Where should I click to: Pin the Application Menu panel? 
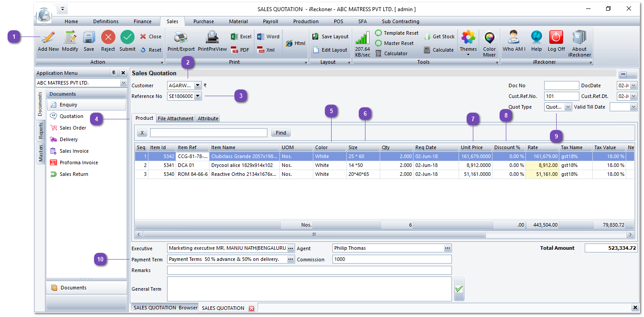pos(114,73)
